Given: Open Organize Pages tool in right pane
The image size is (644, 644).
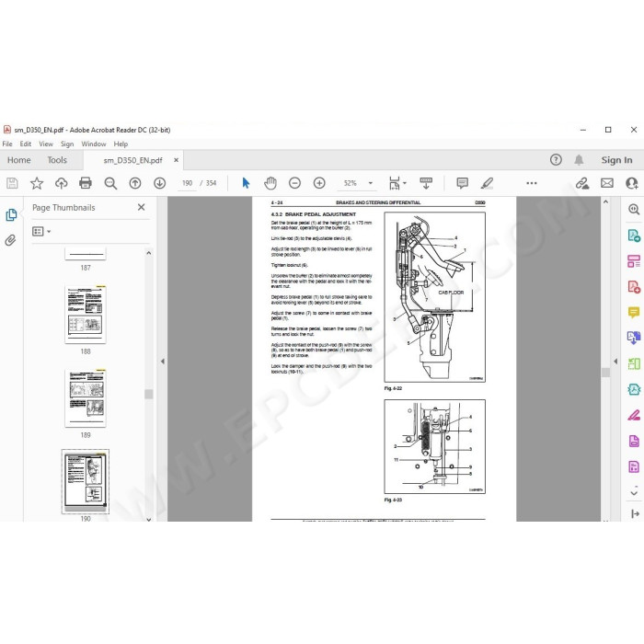Looking at the screenshot, I should tap(634, 261).
